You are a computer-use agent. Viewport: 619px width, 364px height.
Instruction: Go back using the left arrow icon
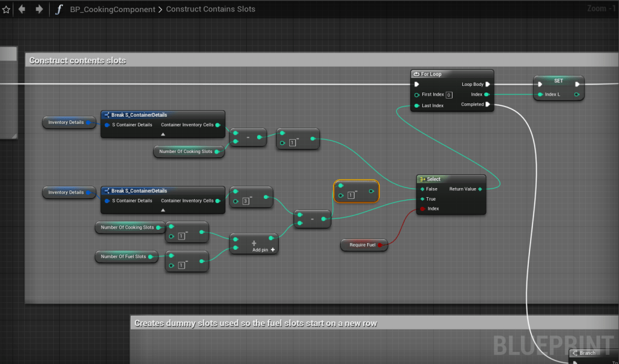coord(22,9)
